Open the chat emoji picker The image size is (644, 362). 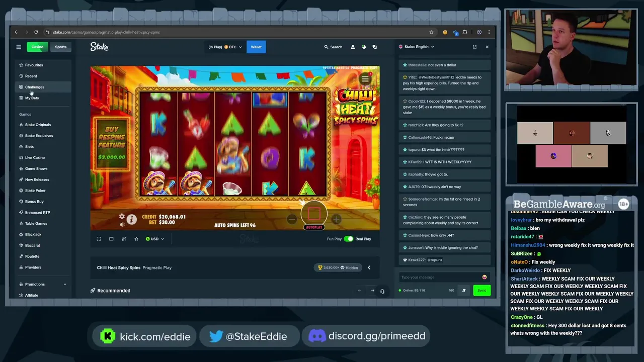point(485,277)
